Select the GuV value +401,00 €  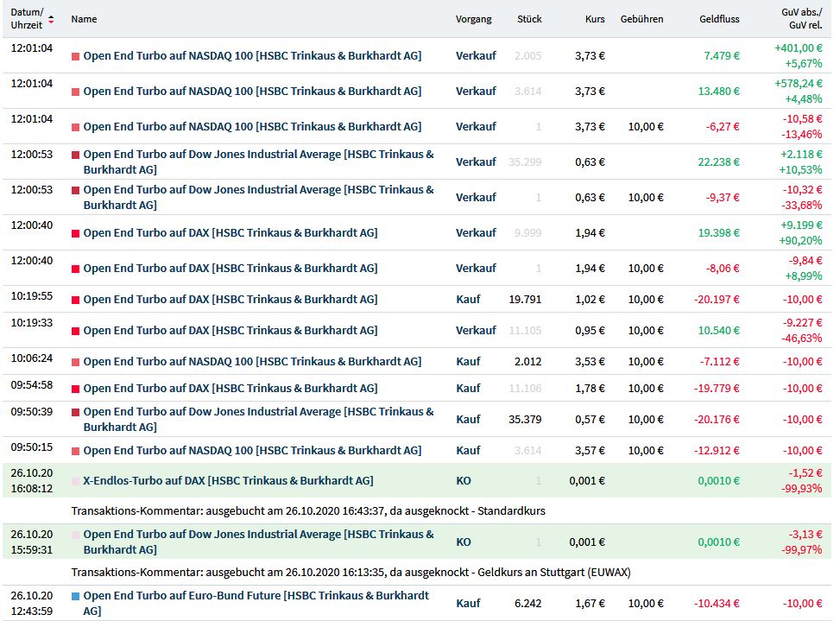[799, 48]
